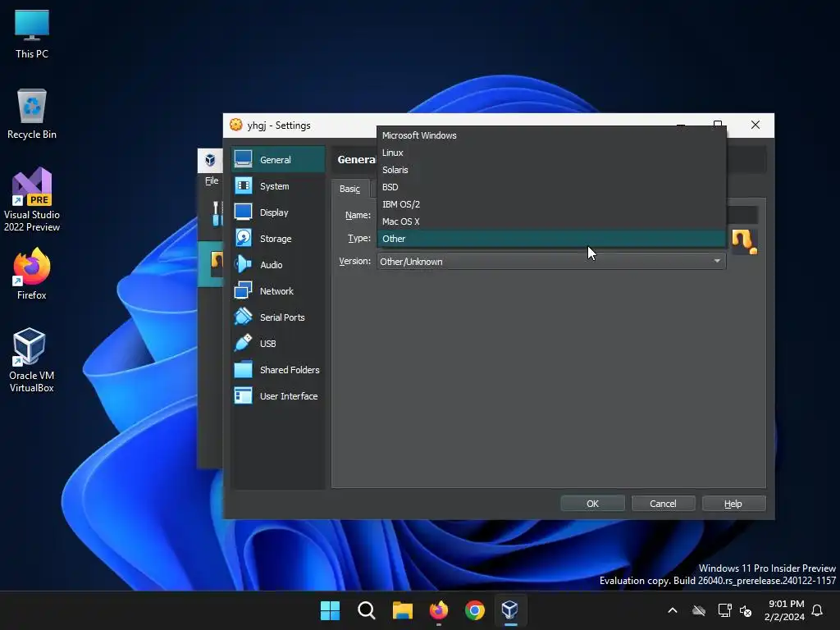Select IBM OS/2 from Type list
The image size is (840, 630).
click(551, 204)
